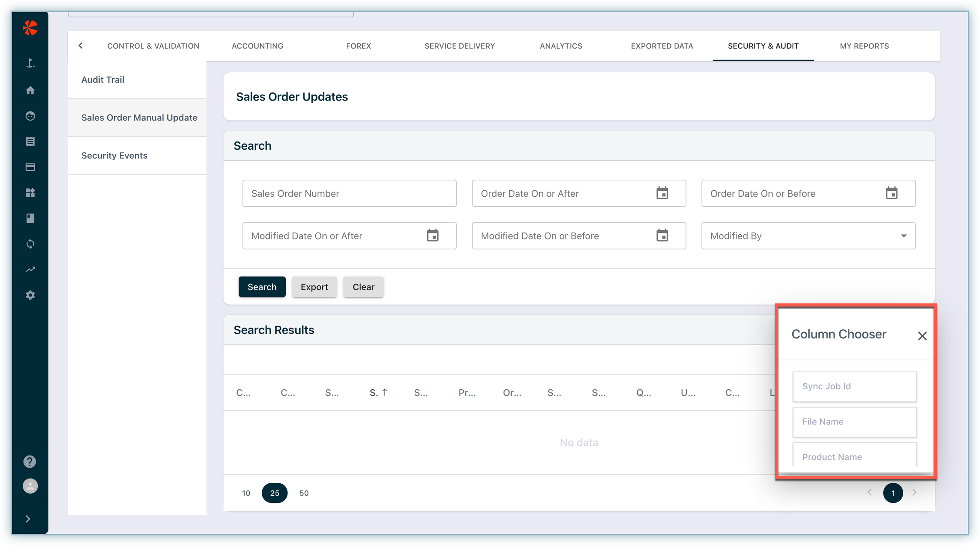Open the Security Events menu item
Image resolution: width=980 pixels, height=546 pixels.
115,155
